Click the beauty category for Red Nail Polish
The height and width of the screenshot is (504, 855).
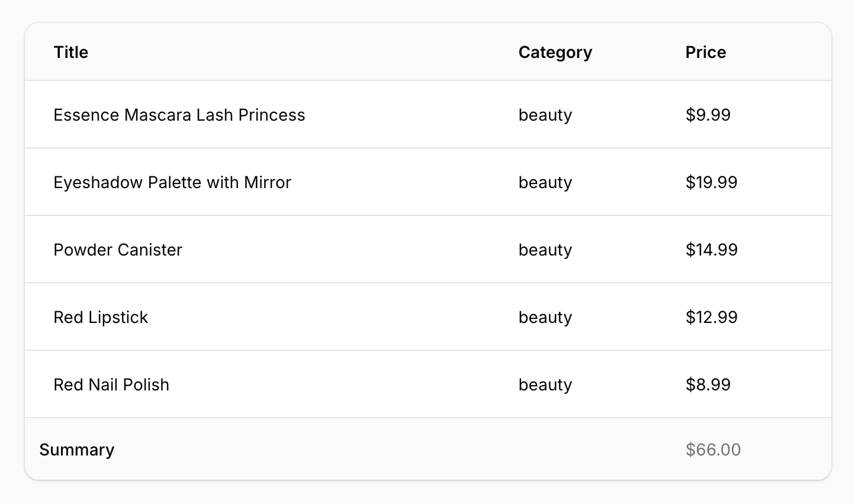pyautogui.click(x=545, y=385)
